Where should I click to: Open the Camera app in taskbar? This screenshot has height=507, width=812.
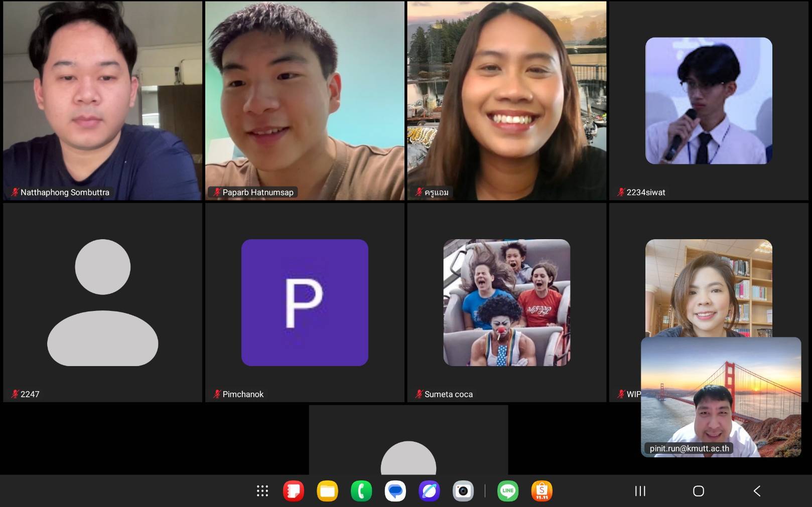pyautogui.click(x=463, y=491)
